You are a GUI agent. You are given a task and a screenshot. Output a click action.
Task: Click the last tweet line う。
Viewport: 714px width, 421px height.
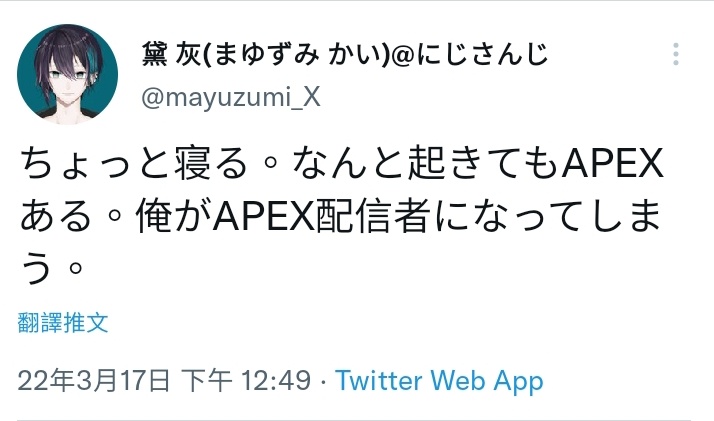[x=51, y=267]
